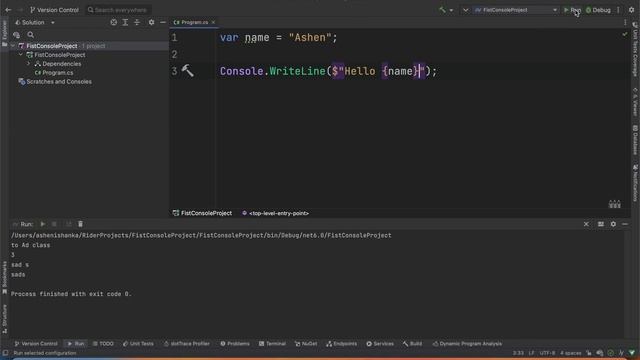The height and width of the screenshot is (360, 640).
Task: Click the Select Opened File locate icon
Action: (x=113, y=22)
